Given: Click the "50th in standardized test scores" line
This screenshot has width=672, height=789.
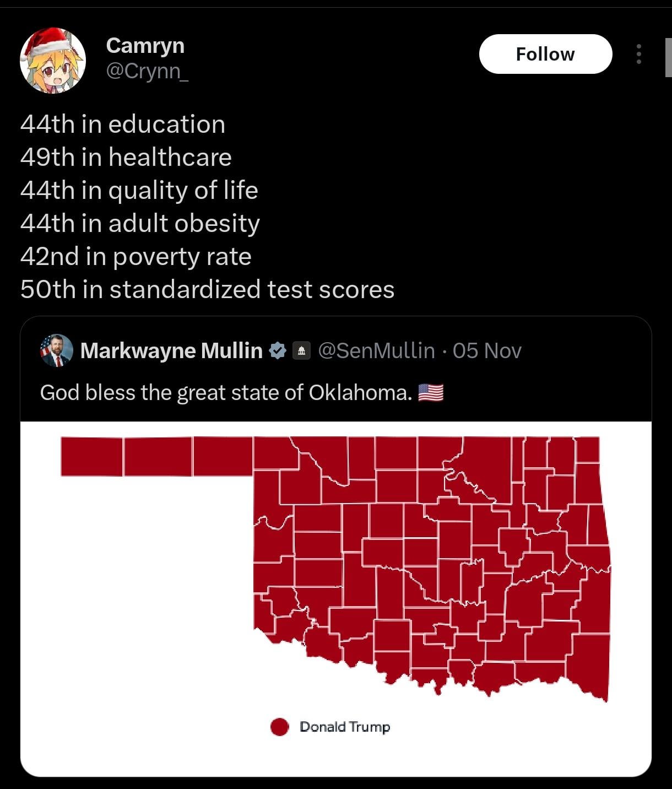Looking at the screenshot, I should 207,289.
